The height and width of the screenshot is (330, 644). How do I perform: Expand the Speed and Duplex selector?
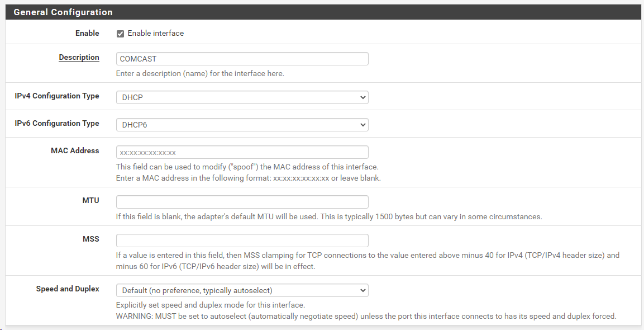(x=242, y=290)
